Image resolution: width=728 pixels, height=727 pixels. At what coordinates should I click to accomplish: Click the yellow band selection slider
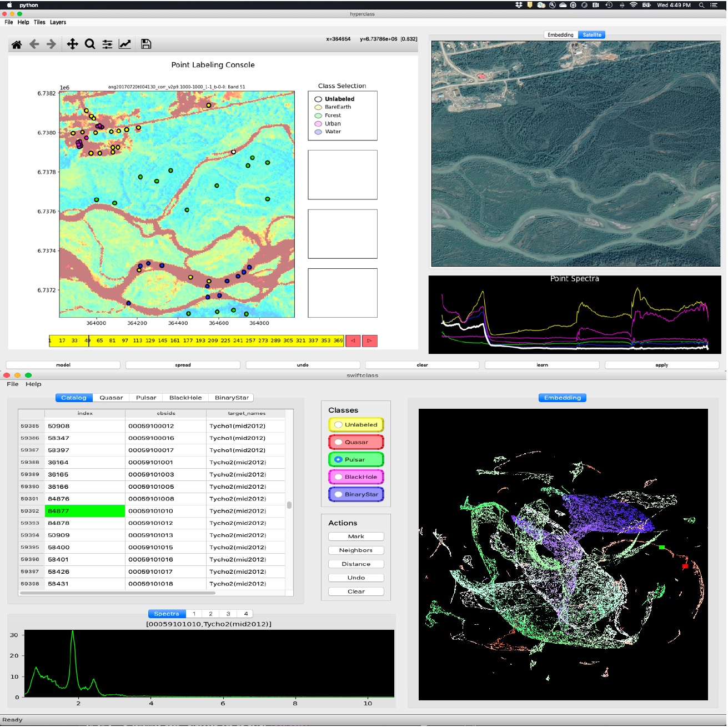197,341
